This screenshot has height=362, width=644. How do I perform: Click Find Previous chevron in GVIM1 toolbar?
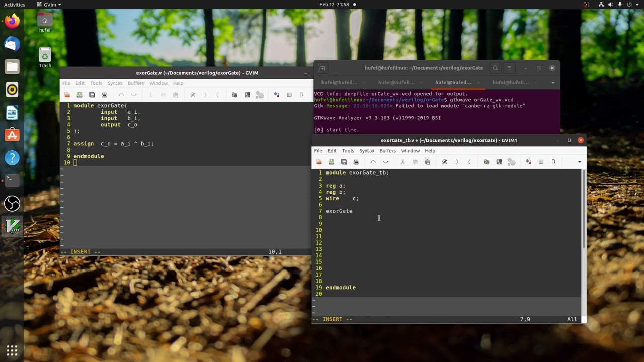coord(469,162)
